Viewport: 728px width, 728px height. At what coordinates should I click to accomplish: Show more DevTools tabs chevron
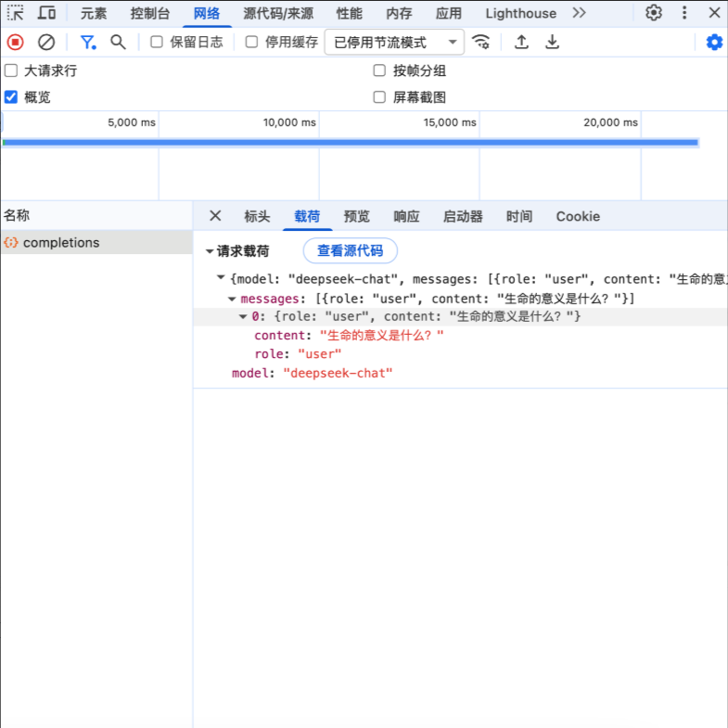(579, 13)
